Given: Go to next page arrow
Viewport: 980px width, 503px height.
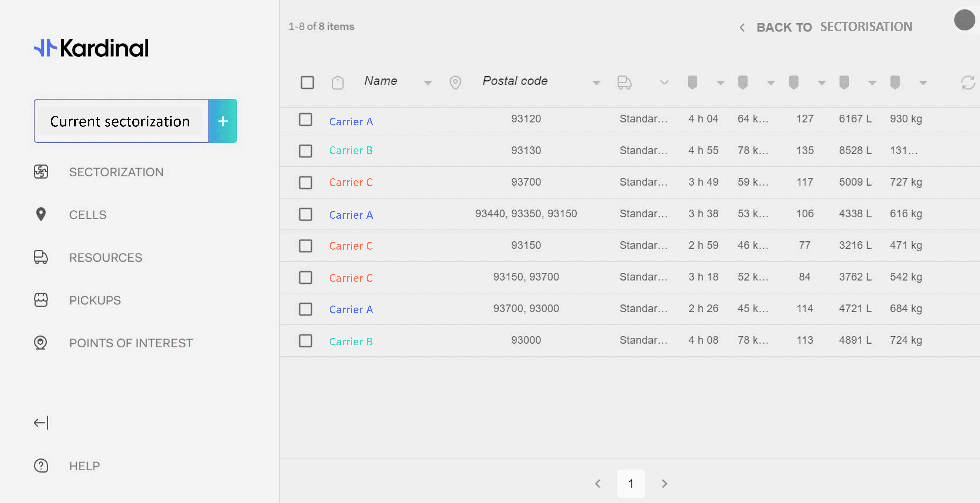Looking at the screenshot, I should coord(664,484).
